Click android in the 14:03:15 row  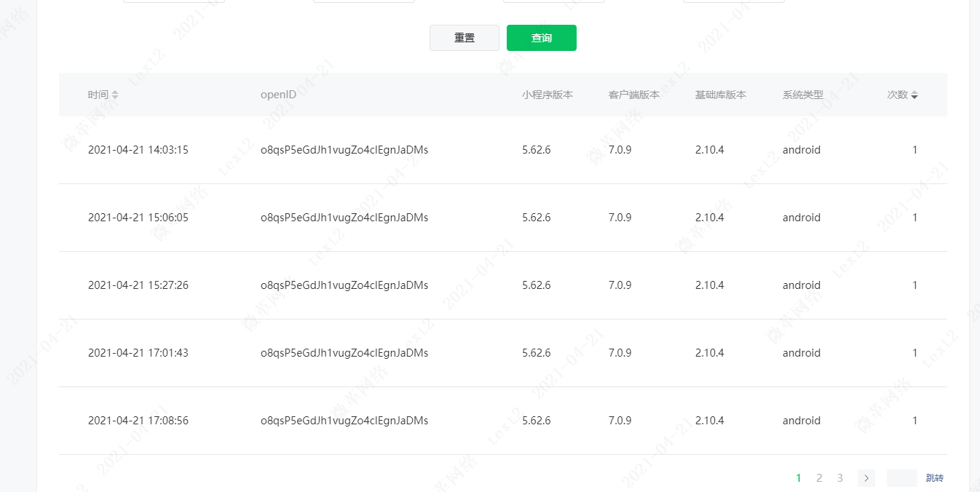click(x=802, y=150)
